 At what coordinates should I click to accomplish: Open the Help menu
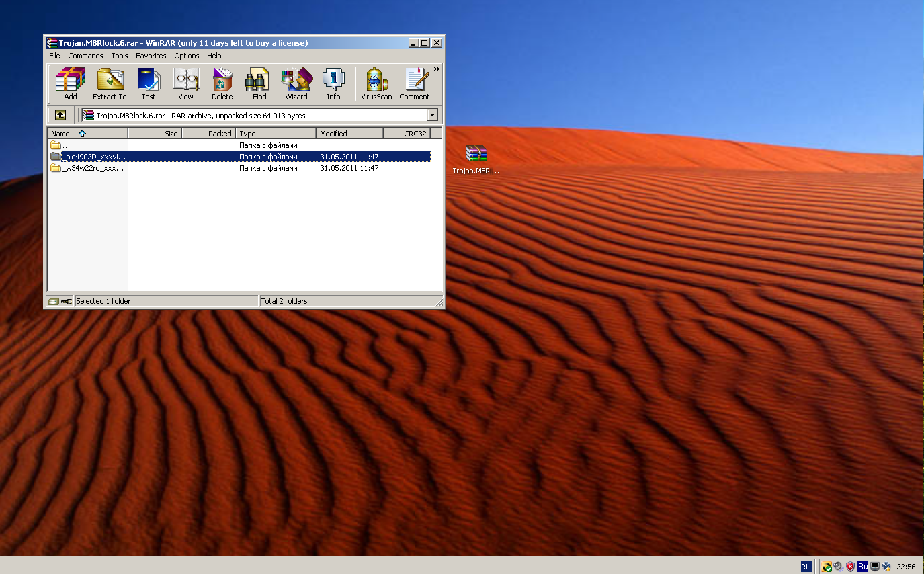pyautogui.click(x=214, y=56)
